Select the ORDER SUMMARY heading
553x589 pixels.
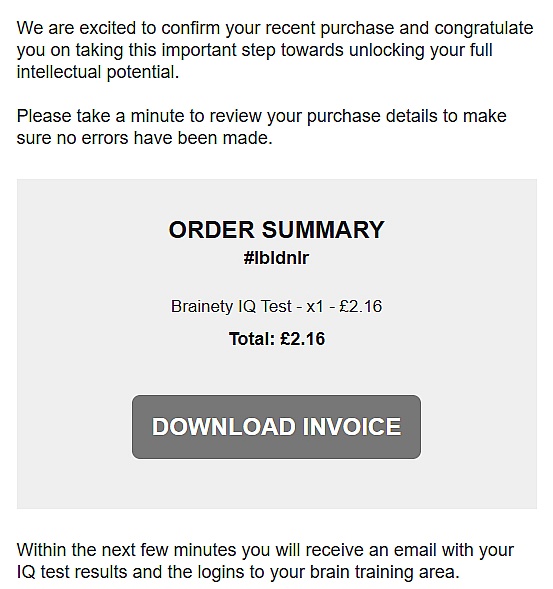tap(276, 230)
